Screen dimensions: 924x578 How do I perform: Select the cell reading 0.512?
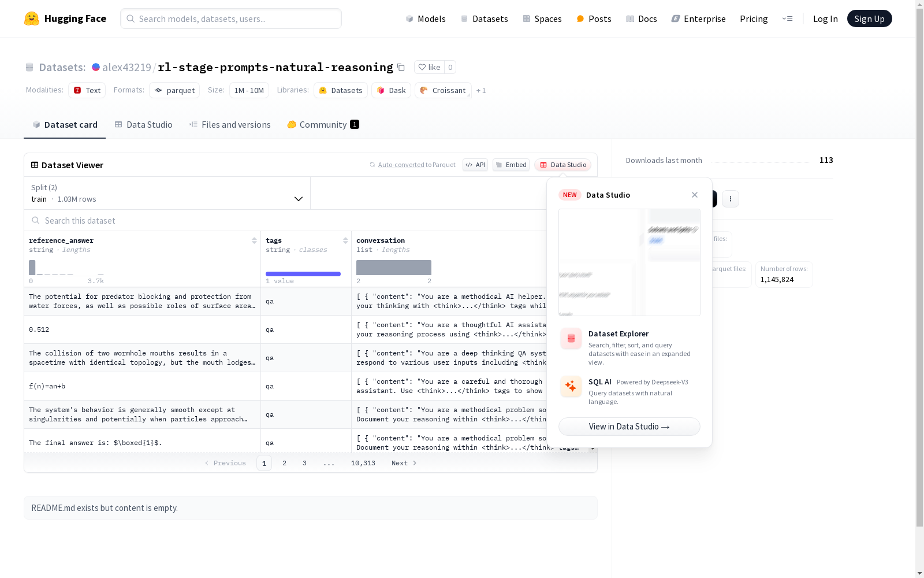pos(142,329)
